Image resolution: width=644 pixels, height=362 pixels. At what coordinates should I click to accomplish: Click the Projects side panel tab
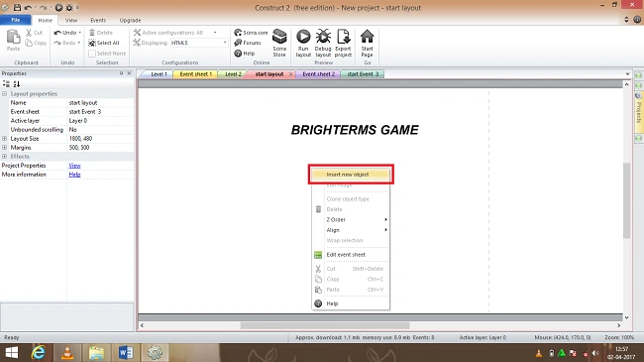[639, 112]
